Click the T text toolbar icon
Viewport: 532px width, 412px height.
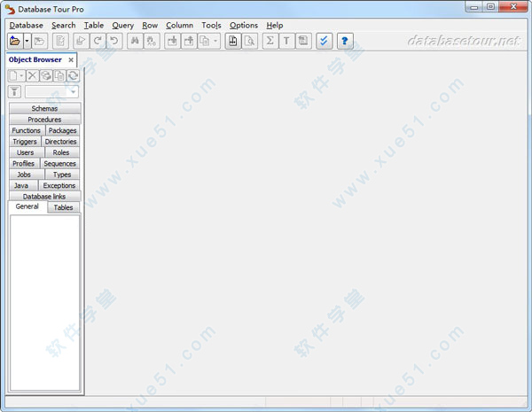tap(286, 42)
